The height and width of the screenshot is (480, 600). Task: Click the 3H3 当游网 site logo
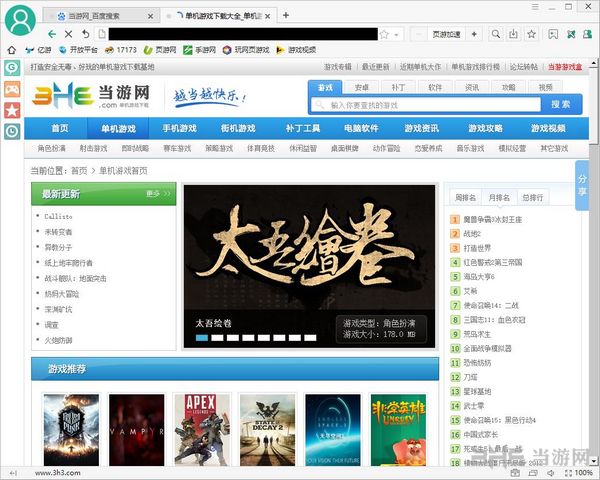[x=91, y=95]
